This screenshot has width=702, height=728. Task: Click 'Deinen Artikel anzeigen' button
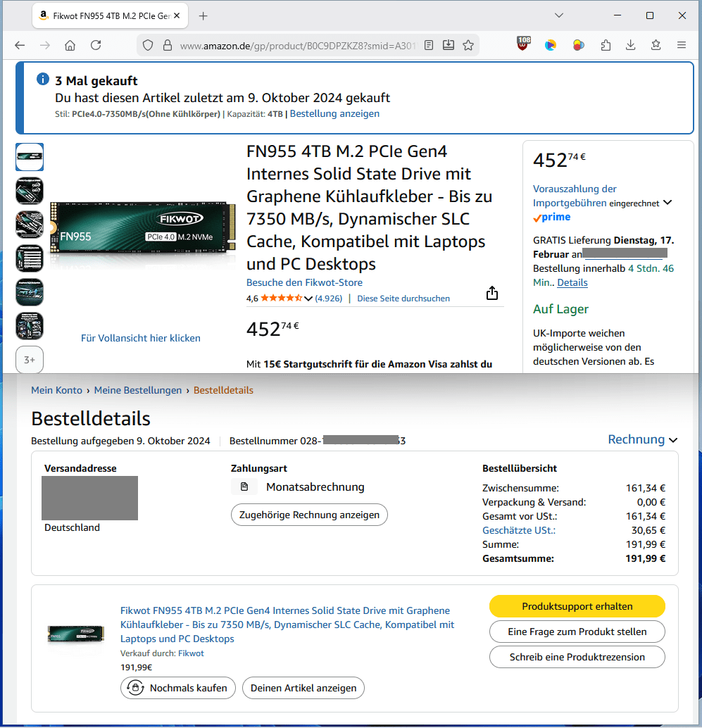coord(303,688)
